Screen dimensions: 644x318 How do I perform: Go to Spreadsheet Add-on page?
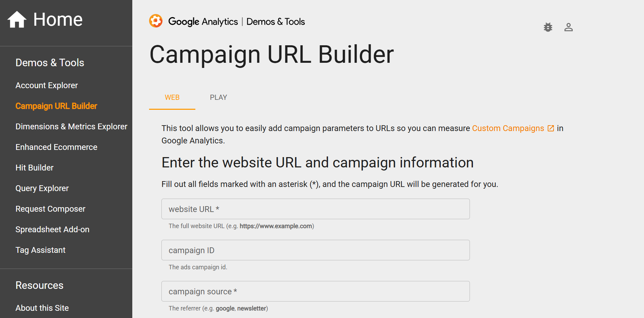coord(52,229)
